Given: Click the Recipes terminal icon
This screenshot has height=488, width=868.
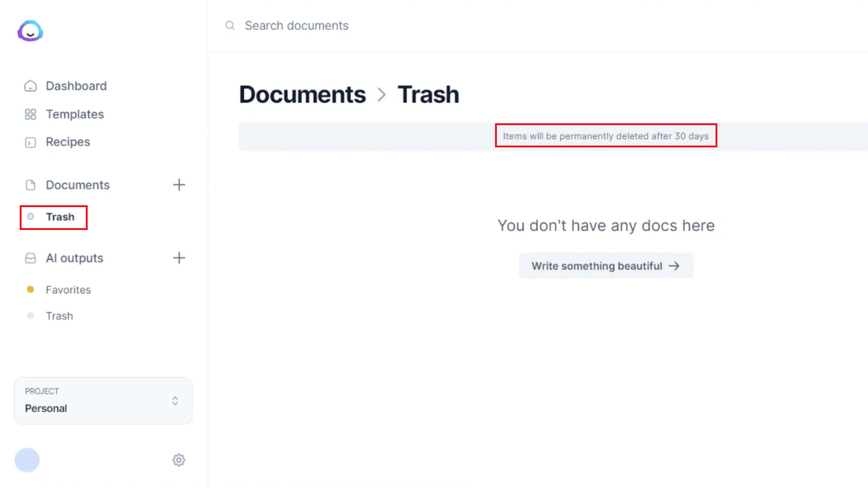Looking at the screenshot, I should coord(30,142).
